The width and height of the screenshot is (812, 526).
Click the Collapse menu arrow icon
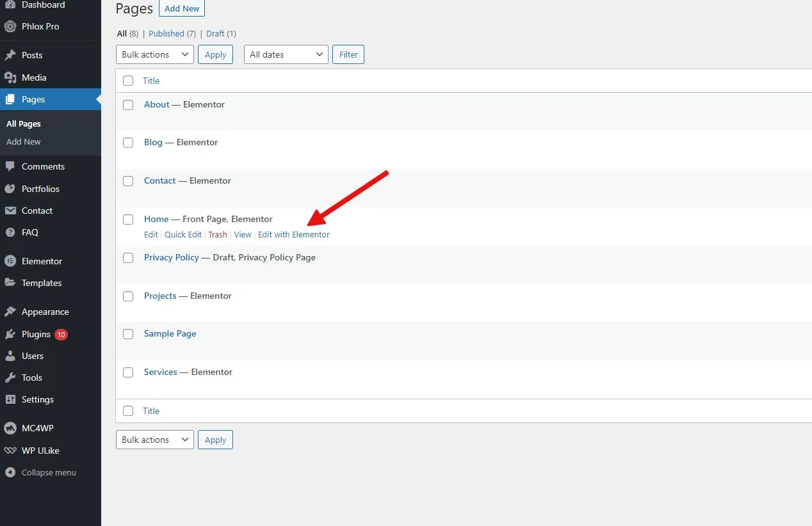tap(10, 472)
